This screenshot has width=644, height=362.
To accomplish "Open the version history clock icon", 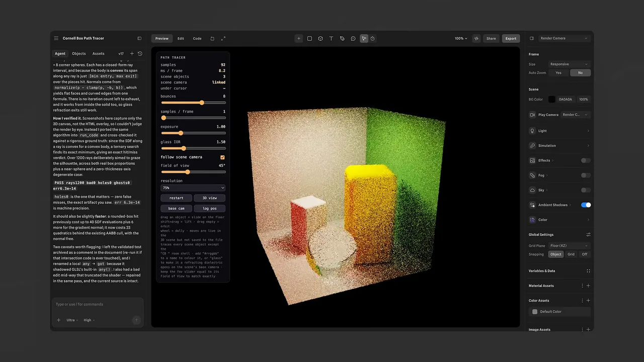I will pos(140,54).
